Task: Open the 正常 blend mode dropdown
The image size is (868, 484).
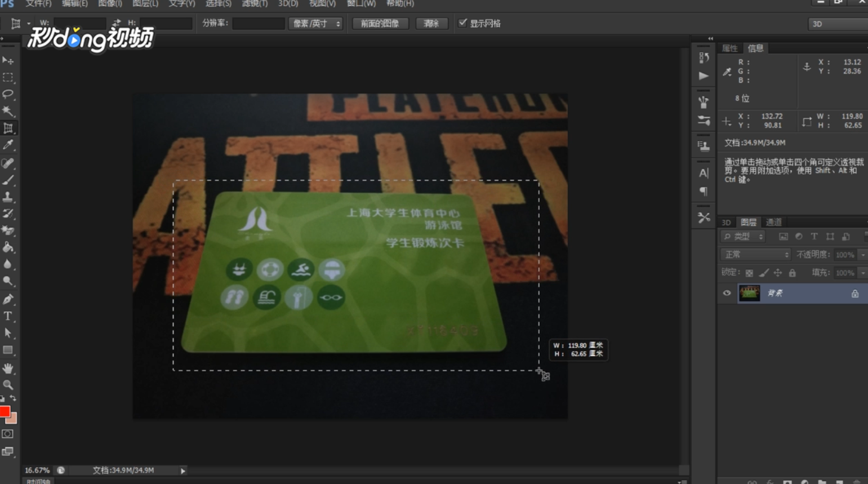Action: [x=755, y=255]
